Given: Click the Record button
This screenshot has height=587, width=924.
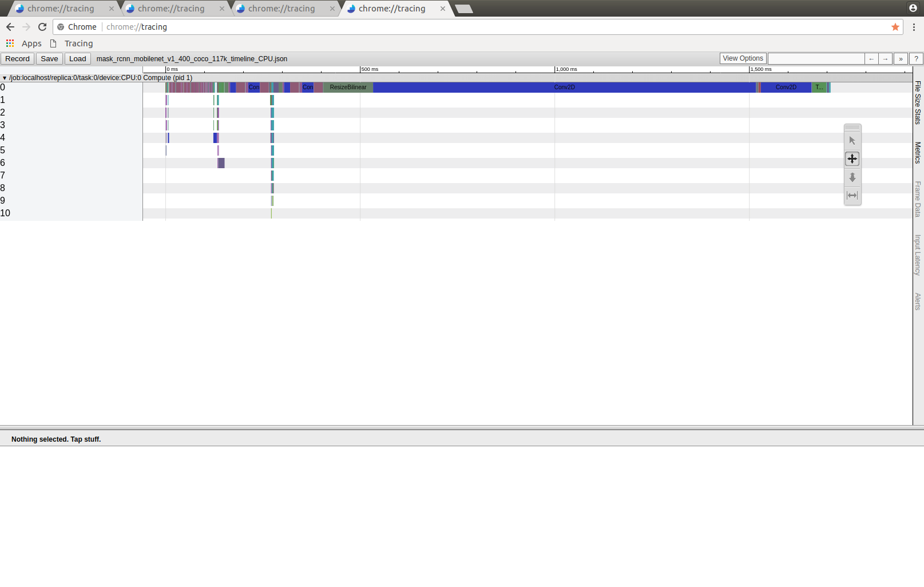Looking at the screenshot, I should click(17, 58).
